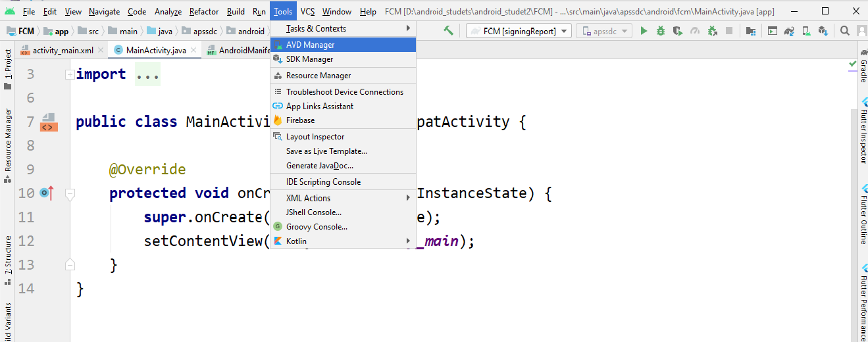Select SDK Manager from Tools menu
The width and height of the screenshot is (868, 342).
click(343, 59)
